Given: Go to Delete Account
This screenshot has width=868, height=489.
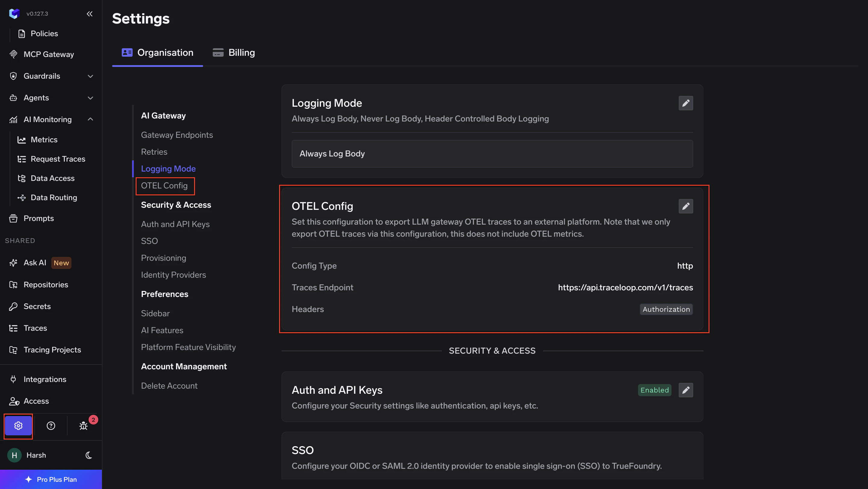Looking at the screenshot, I should point(169,386).
